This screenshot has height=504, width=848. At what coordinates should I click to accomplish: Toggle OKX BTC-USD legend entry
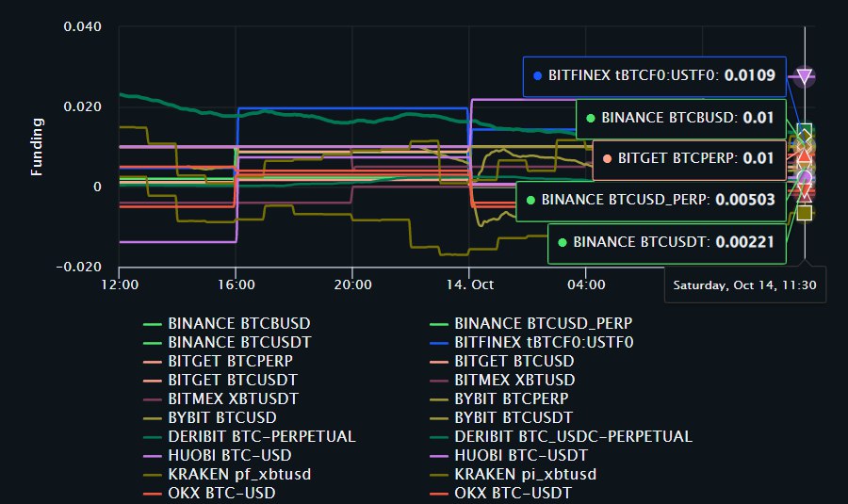coord(209,494)
